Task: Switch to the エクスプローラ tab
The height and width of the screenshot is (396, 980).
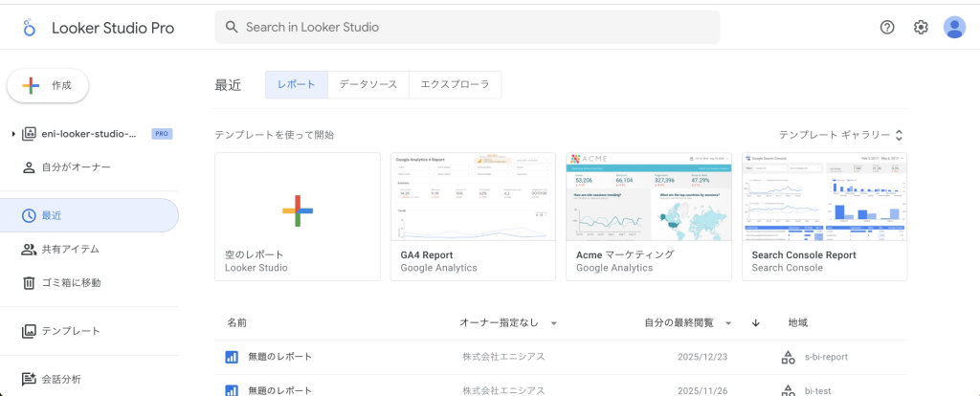Action: click(x=455, y=85)
